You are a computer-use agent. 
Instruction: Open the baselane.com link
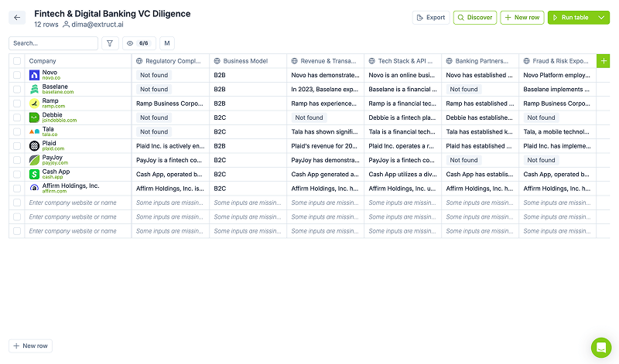tap(57, 92)
